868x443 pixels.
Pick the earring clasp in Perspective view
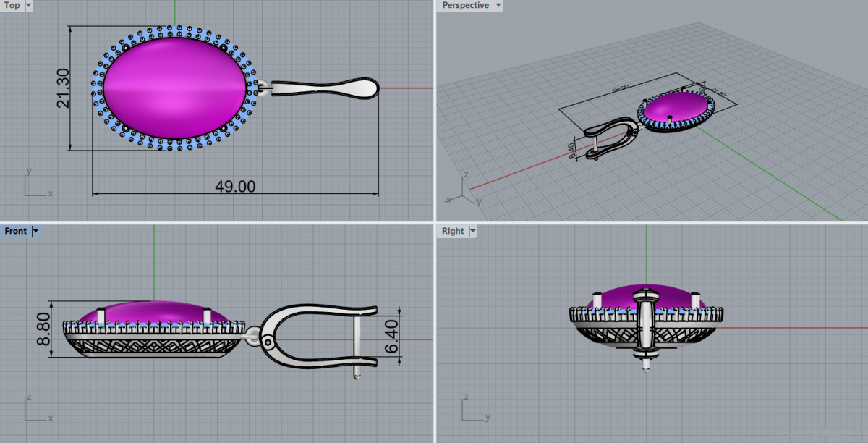[613, 138]
